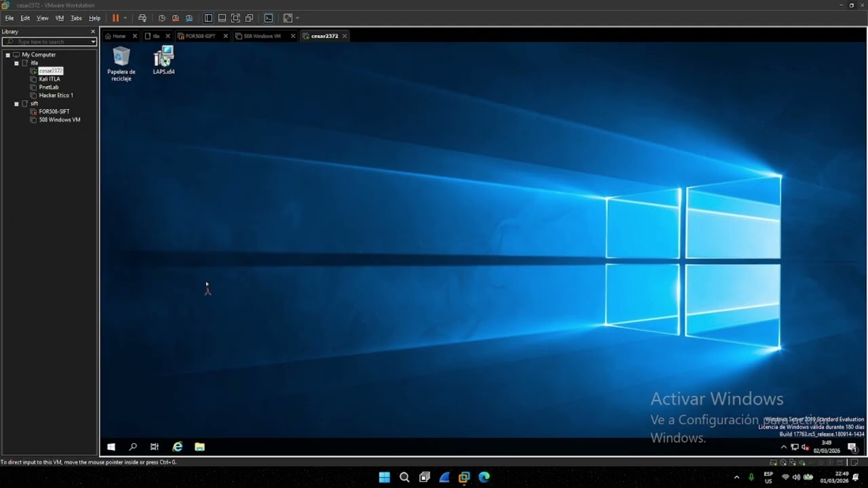Select PnetLab virtual machine
This screenshot has width=868, height=488.
49,87
